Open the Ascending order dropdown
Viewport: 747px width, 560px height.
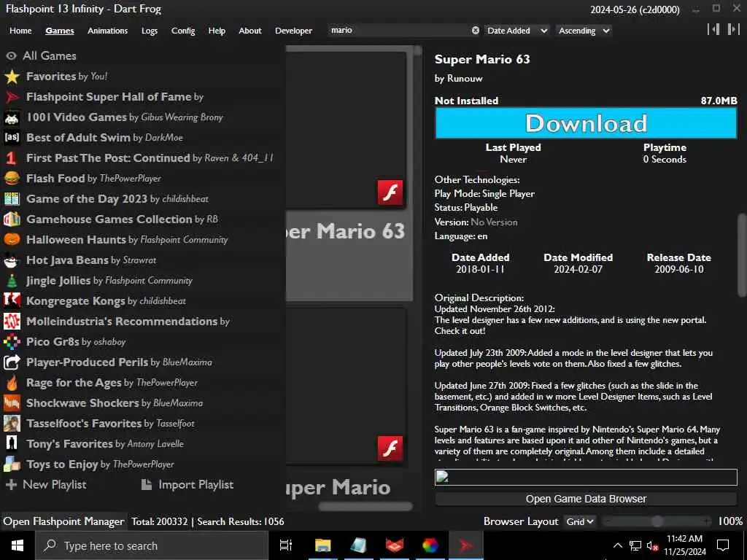[x=584, y=31]
